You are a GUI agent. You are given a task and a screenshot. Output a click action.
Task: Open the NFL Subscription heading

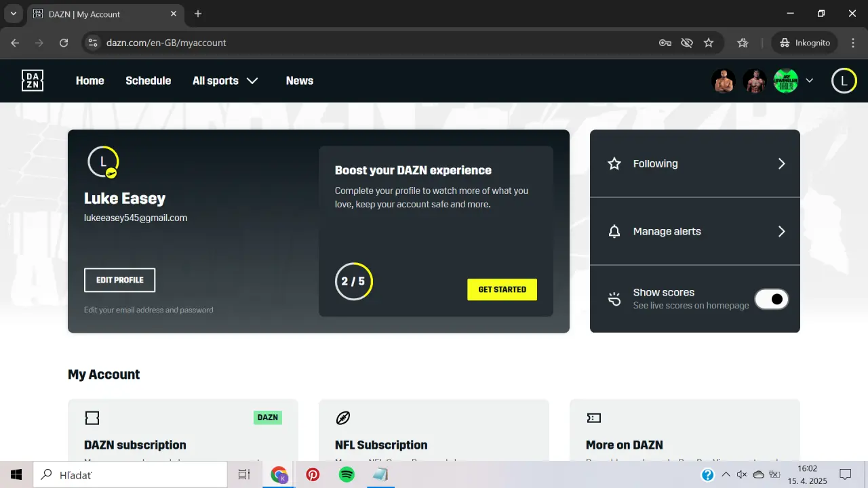point(381,445)
